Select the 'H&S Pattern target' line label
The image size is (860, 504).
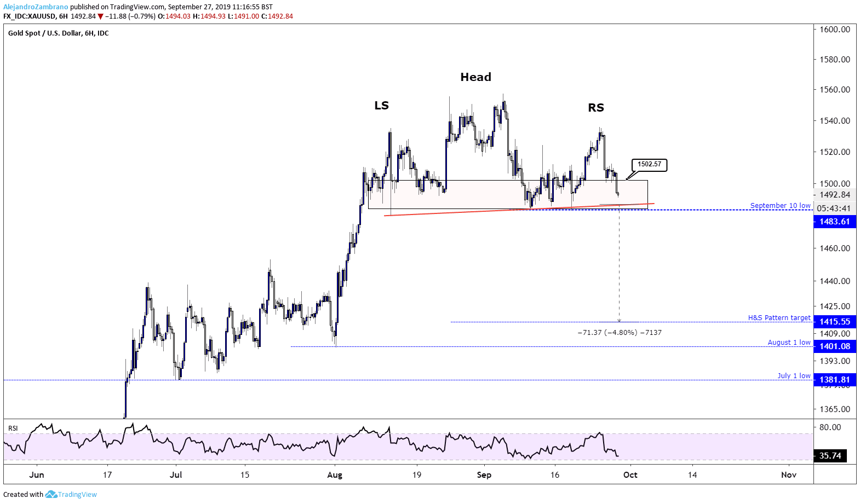779,317
